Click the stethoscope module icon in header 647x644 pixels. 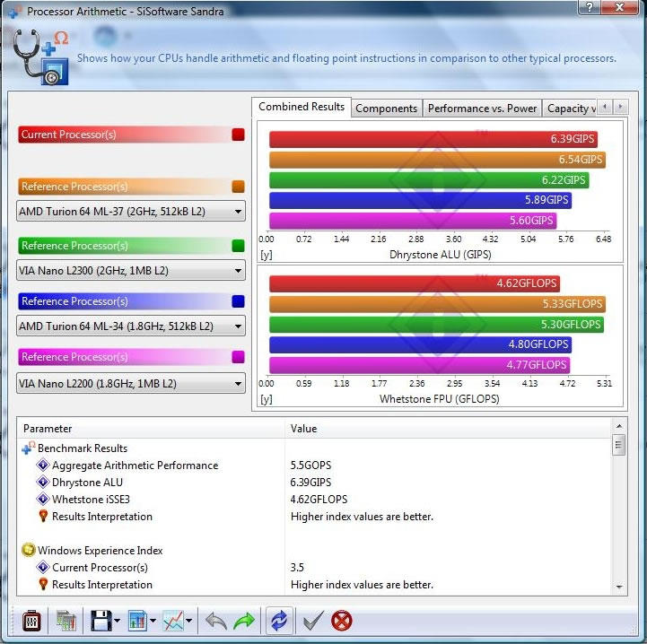tap(40, 57)
